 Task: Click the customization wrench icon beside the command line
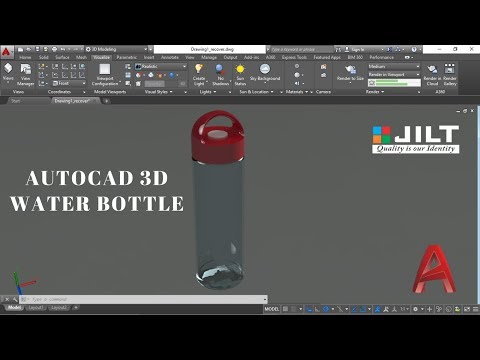pos(15,299)
